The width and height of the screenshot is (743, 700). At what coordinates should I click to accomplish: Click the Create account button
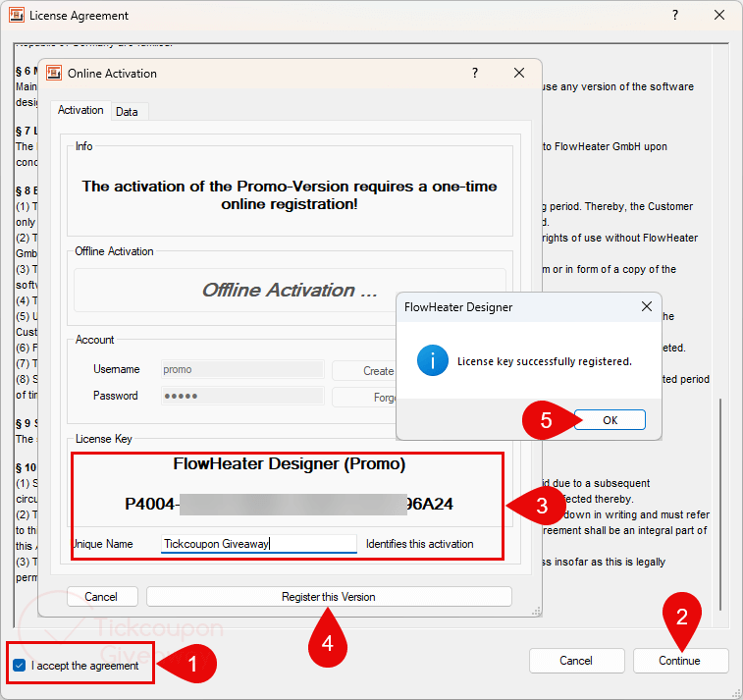364,370
